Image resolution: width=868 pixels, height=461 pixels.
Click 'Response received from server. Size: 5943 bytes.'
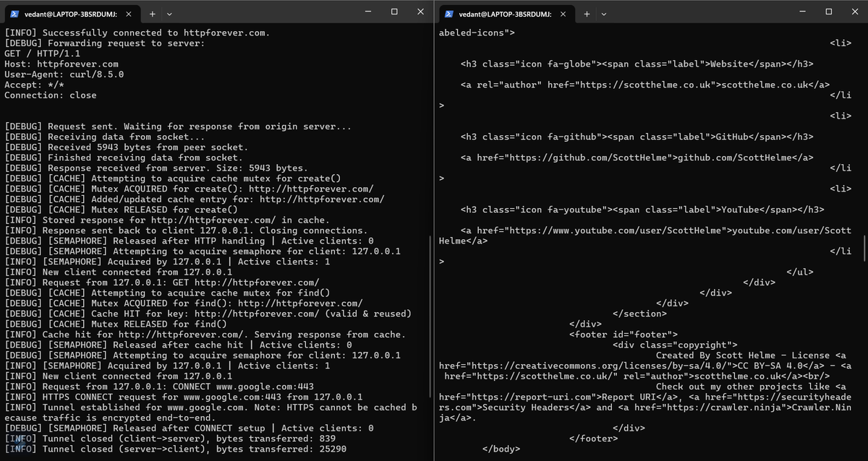[x=156, y=168]
